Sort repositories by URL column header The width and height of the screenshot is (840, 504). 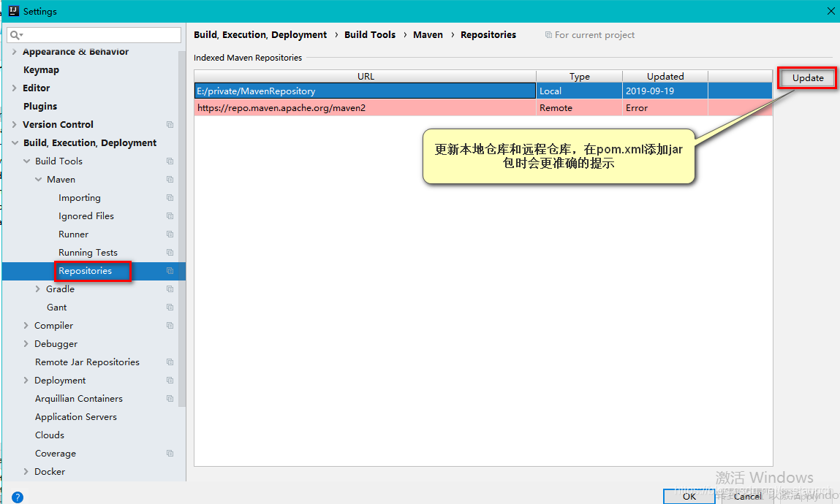point(366,77)
